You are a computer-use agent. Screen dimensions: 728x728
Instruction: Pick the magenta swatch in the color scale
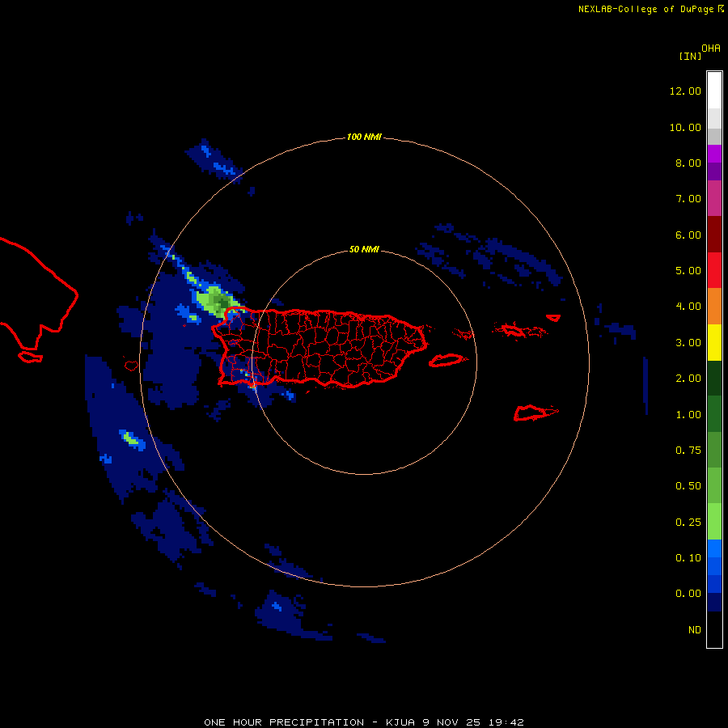point(714,198)
